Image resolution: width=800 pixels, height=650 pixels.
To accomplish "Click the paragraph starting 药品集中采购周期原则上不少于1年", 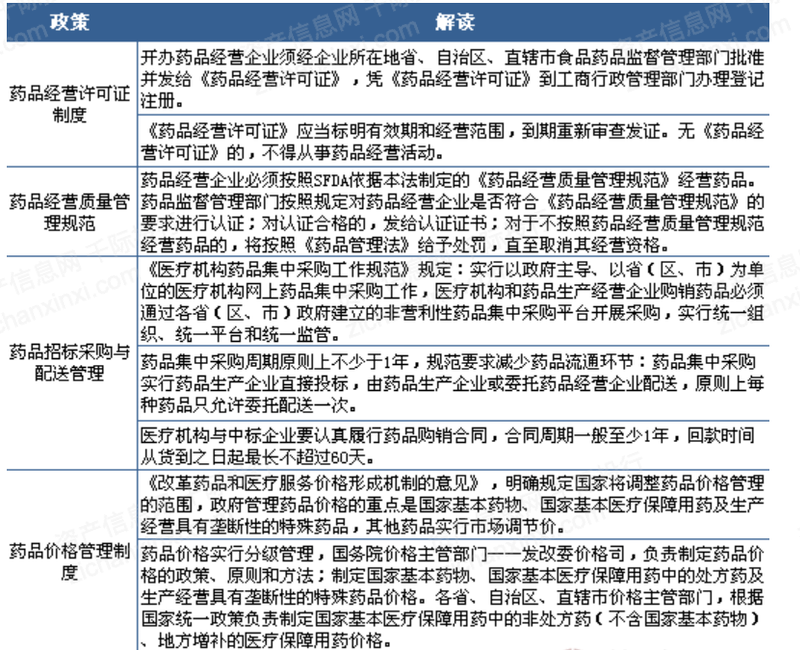I will (454, 383).
